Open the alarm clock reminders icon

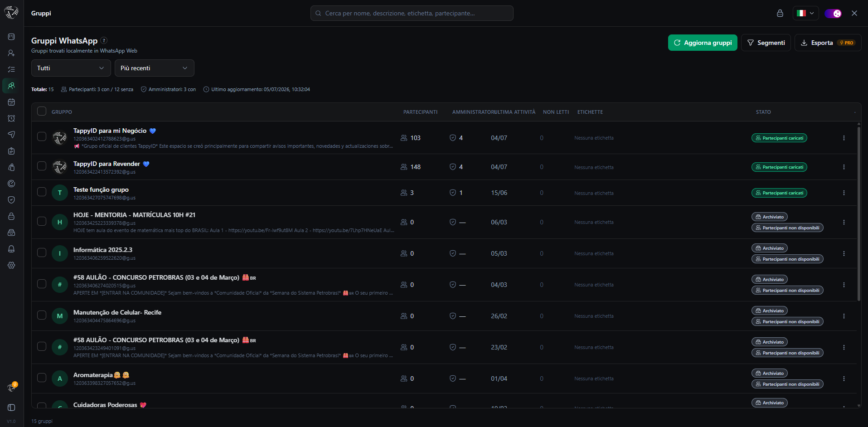[x=11, y=118]
